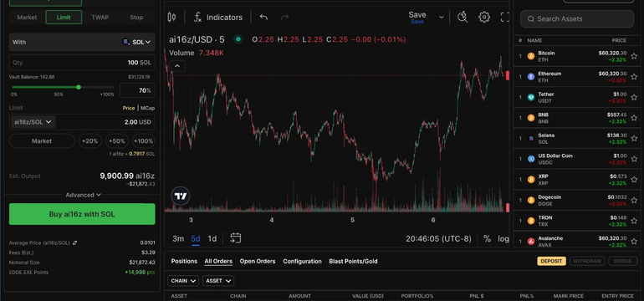The image size is (644, 301).
Task: Click the balance percentage slider handle
Action: [x=79, y=87]
